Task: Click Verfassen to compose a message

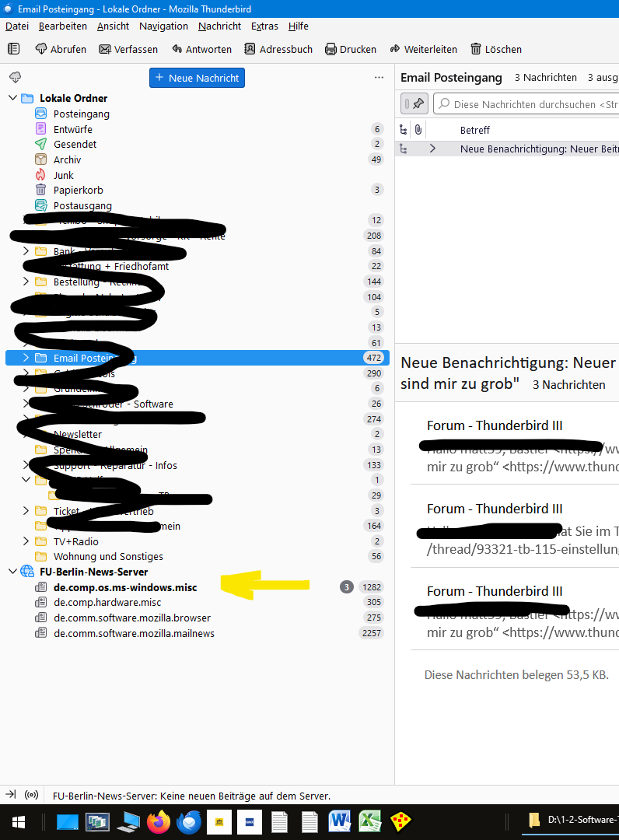Action: pyautogui.click(x=128, y=49)
